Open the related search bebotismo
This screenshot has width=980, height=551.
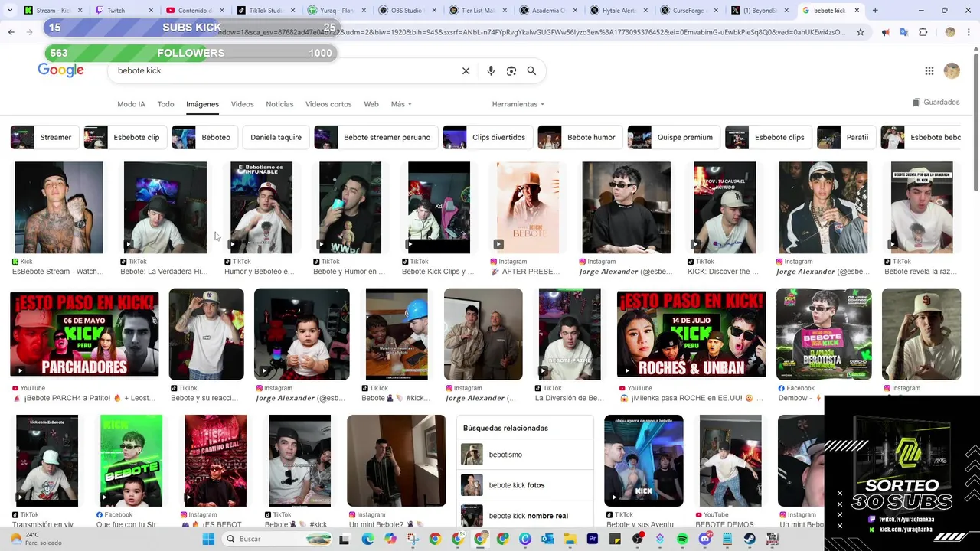(524, 455)
